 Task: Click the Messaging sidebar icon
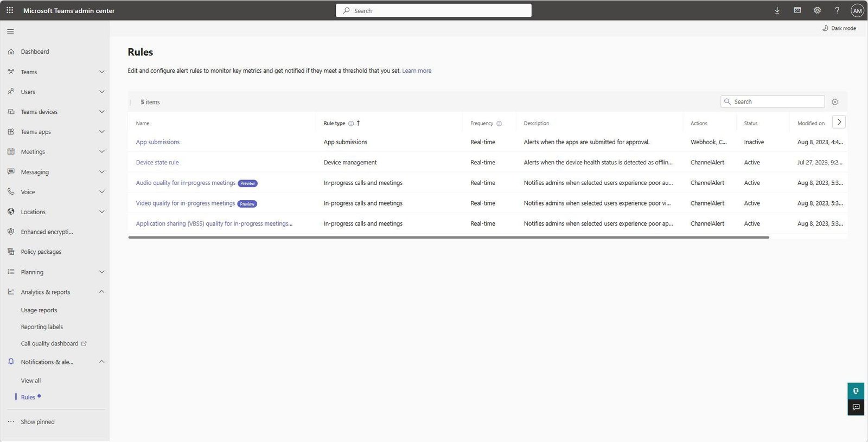(x=11, y=171)
